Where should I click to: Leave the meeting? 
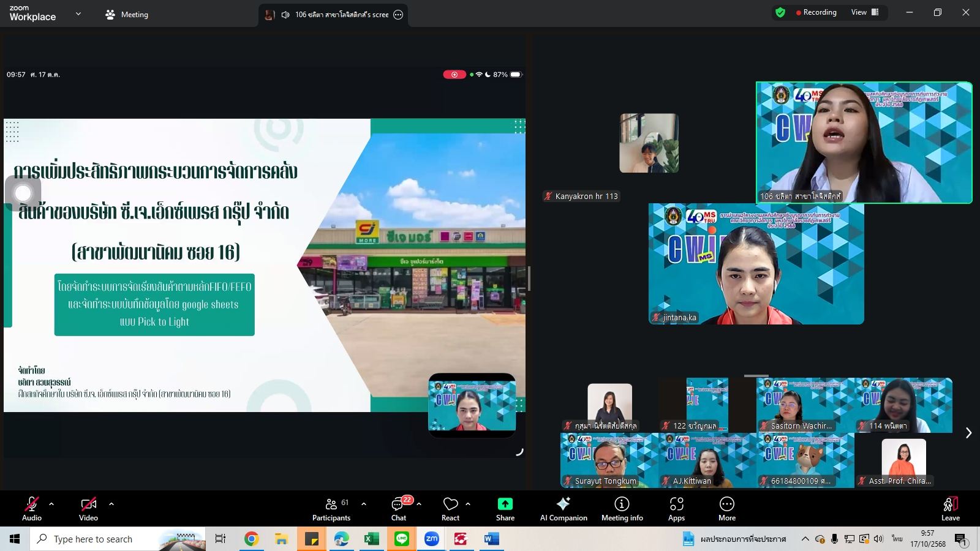(950, 508)
